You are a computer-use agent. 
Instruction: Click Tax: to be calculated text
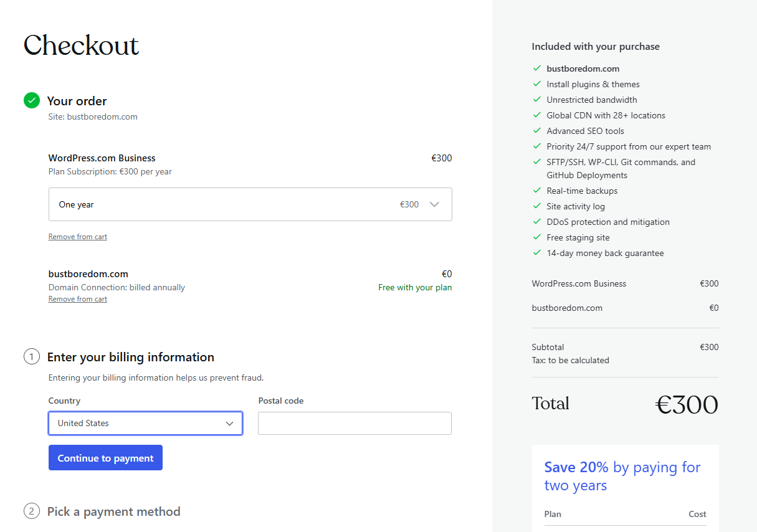(x=571, y=360)
